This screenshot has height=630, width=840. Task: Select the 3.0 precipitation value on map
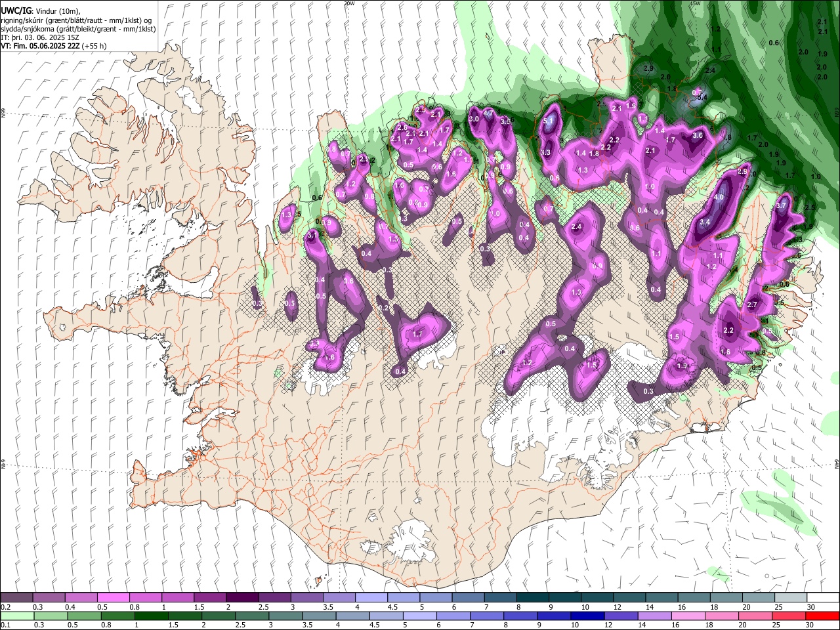(x=474, y=119)
